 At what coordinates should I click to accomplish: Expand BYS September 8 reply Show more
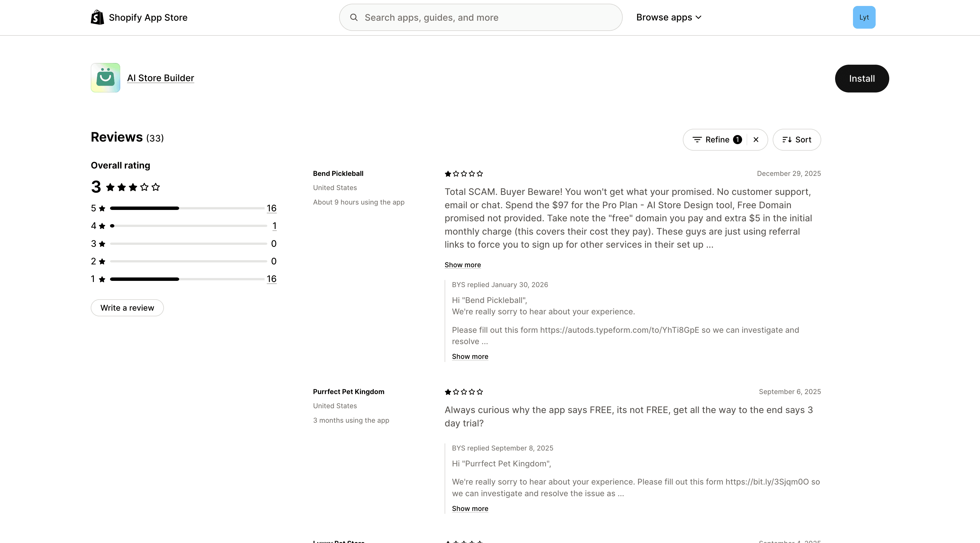(470, 509)
